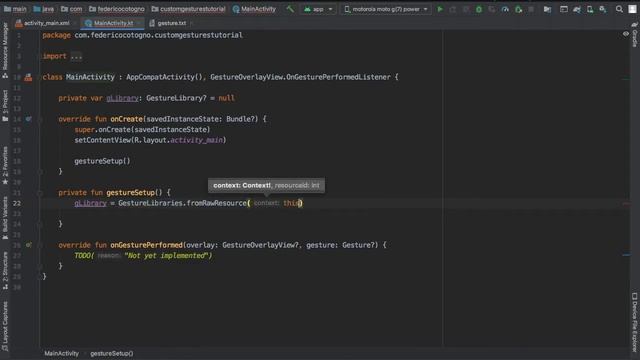Click the green Debug bug icon

click(x=479, y=9)
